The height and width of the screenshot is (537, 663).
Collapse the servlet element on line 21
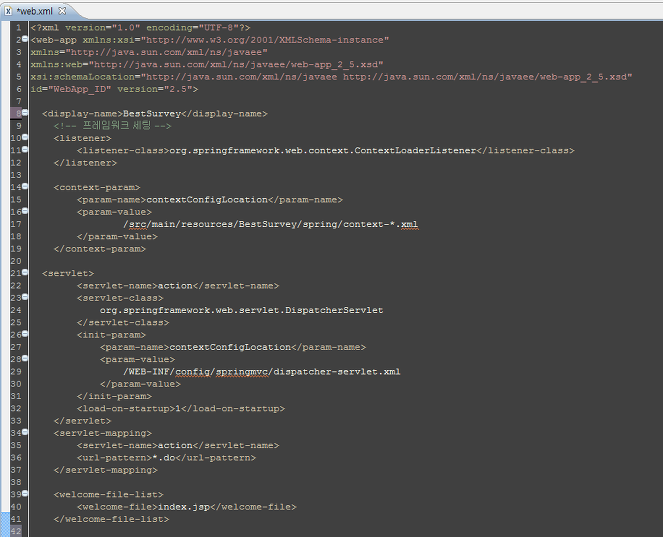tap(25, 272)
